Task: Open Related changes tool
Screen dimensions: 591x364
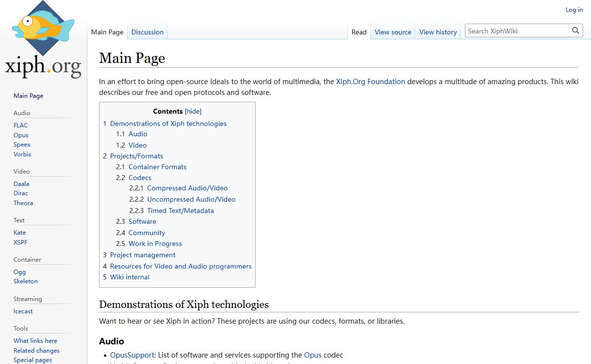Action: click(36, 350)
